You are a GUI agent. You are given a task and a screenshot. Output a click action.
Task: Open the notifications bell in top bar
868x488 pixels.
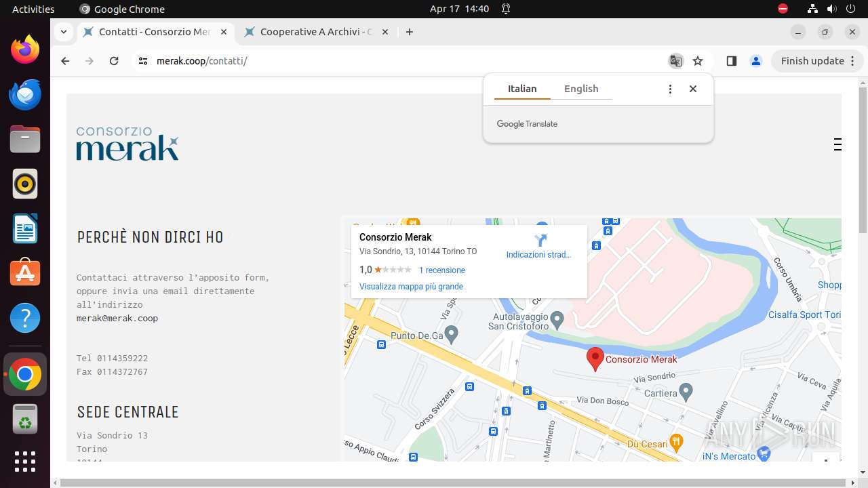pyautogui.click(x=505, y=9)
